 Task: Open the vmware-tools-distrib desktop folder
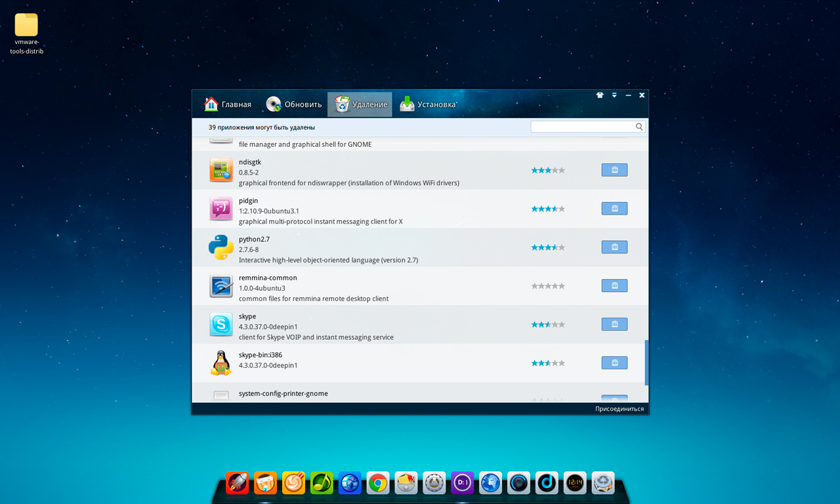[26, 34]
